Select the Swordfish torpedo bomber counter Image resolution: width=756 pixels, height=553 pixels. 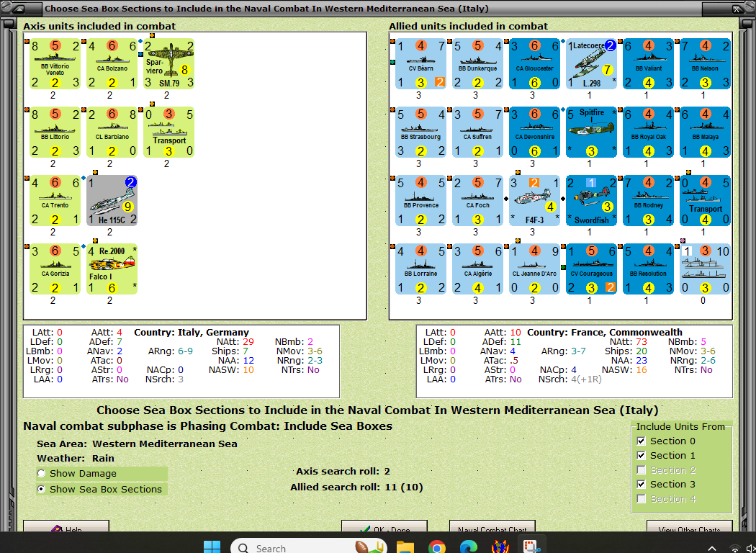click(591, 201)
